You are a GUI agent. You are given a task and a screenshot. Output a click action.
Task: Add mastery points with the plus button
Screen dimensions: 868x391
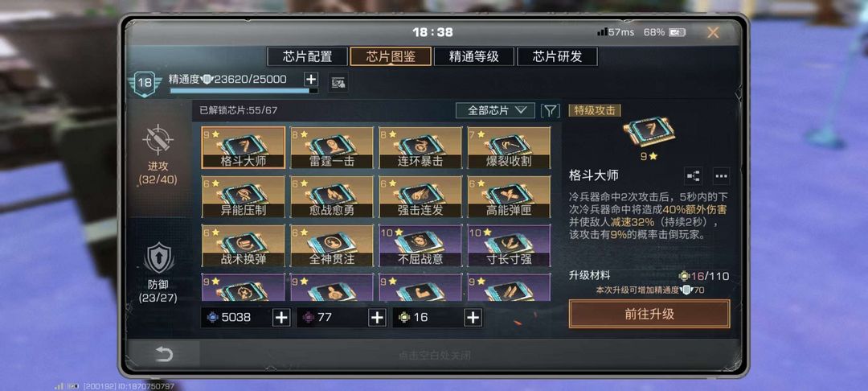click(311, 79)
